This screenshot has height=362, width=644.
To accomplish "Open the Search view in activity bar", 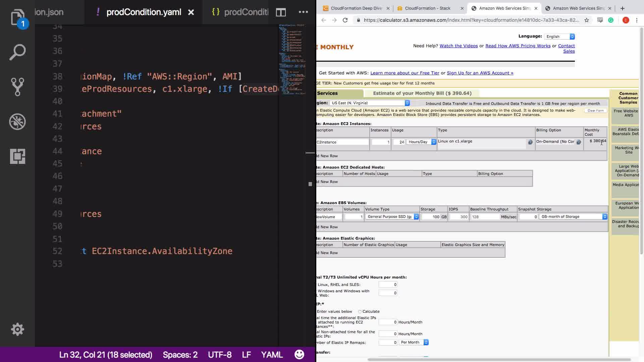I will click(x=17, y=52).
